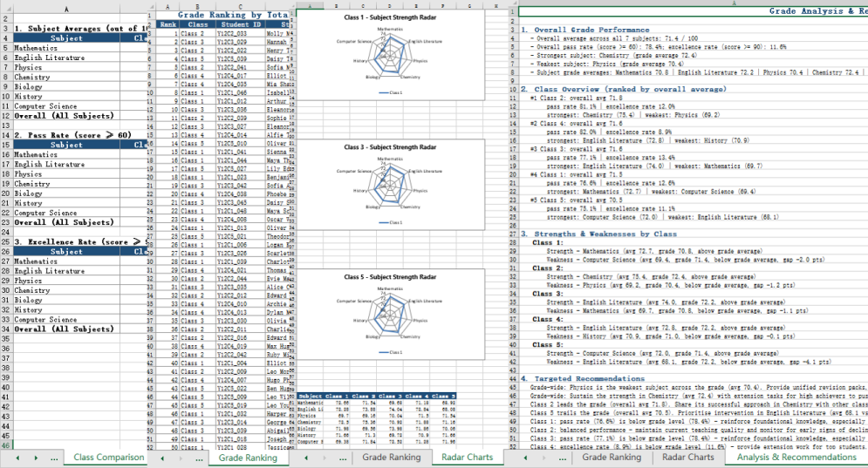Screen dimensions: 868x468
Task: Click column A header in Class Comparison sheet
Action: 66,10
